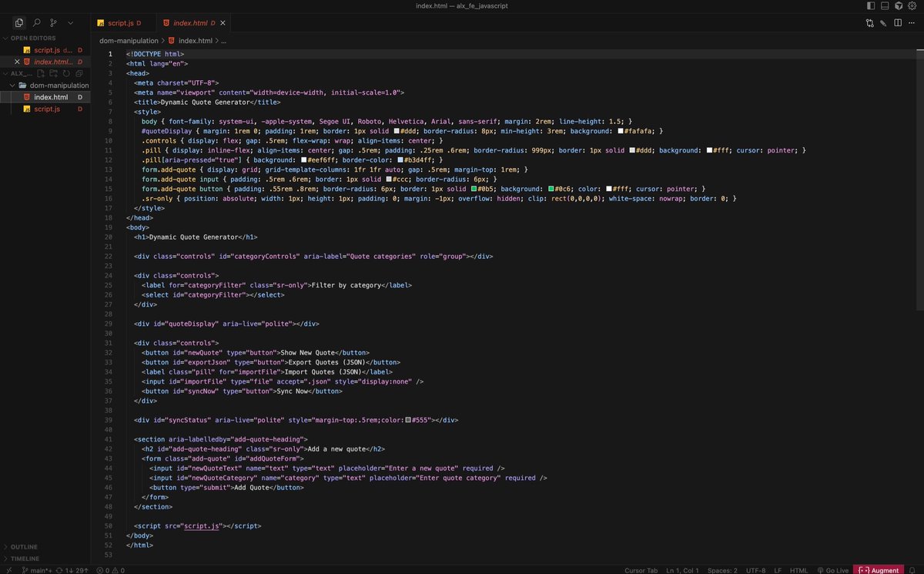This screenshot has height=574, width=924.
Task: Click Ln 1, Col 1 in status bar
Action: (x=681, y=570)
